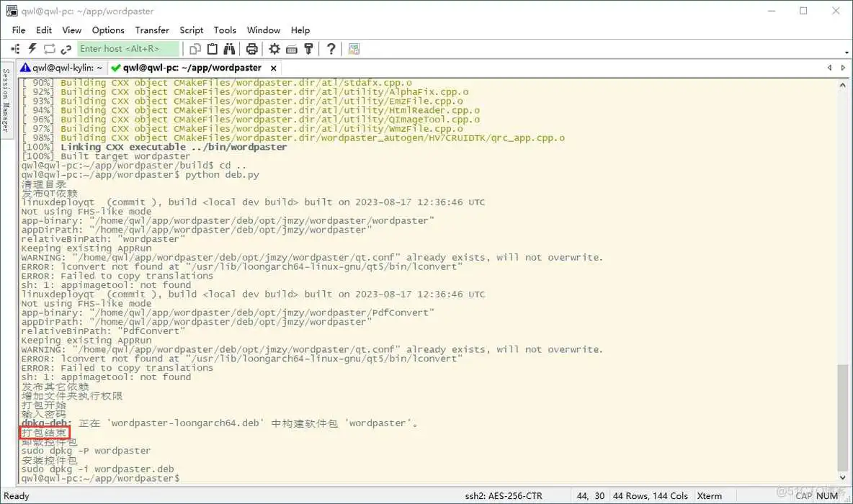This screenshot has height=504, width=853.
Task: Click the Keymap Editor keyboard icon
Action: click(x=292, y=49)
